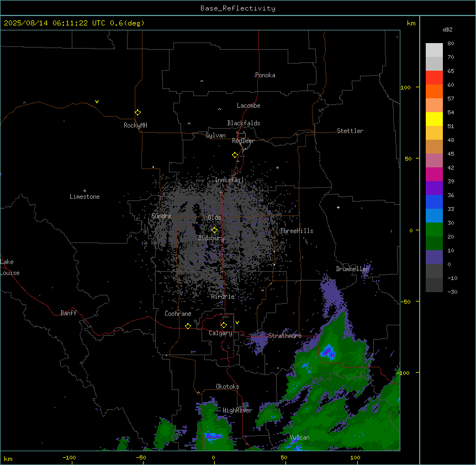Click the Innisfail city label

229,180
